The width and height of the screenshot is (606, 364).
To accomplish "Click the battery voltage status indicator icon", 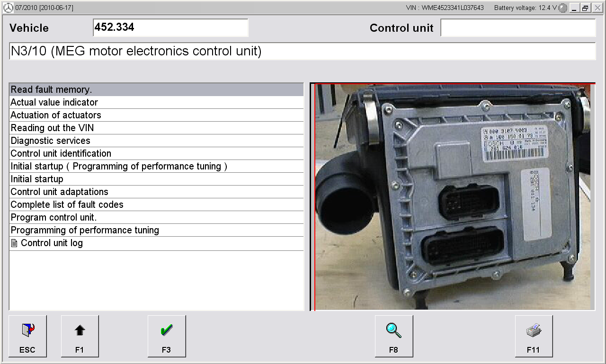I will (x=562, y=8).
